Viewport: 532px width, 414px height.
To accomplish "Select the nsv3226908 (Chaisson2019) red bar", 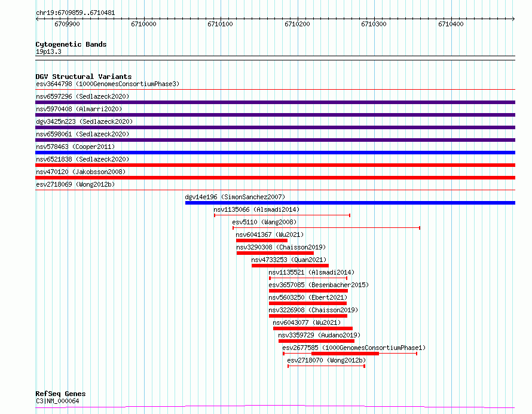I will (308, 316).
